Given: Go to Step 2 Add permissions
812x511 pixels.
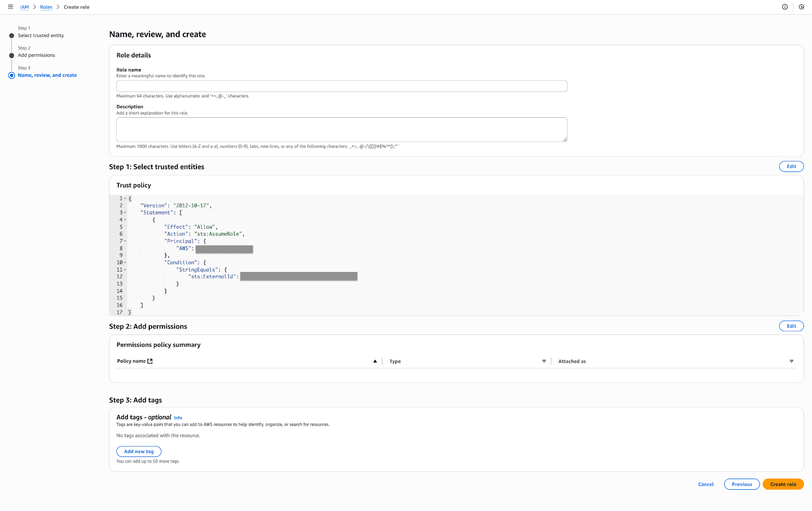Looking at the screenshot, I should click(37, 55).
